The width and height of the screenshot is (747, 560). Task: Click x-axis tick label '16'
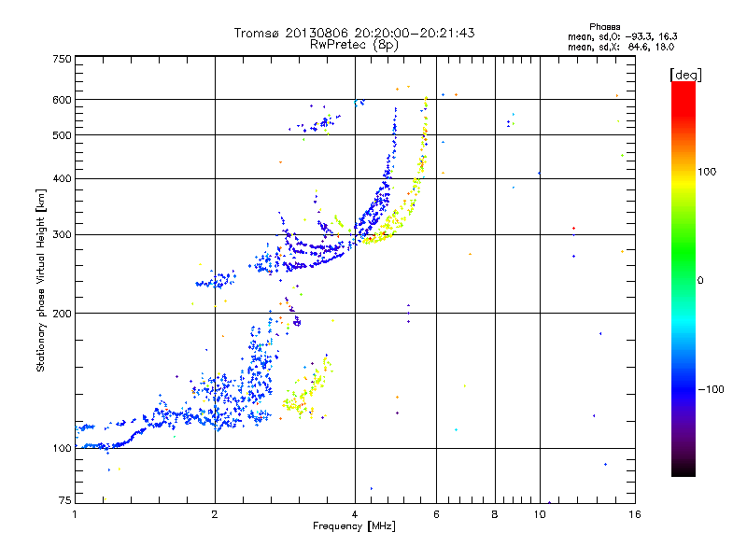pyautogui.click(x=635, y=514)
